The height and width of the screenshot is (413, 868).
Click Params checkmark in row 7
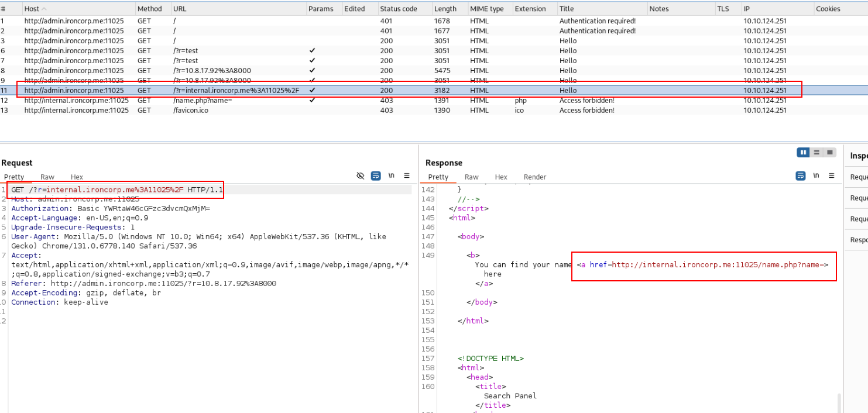[312, 60]
